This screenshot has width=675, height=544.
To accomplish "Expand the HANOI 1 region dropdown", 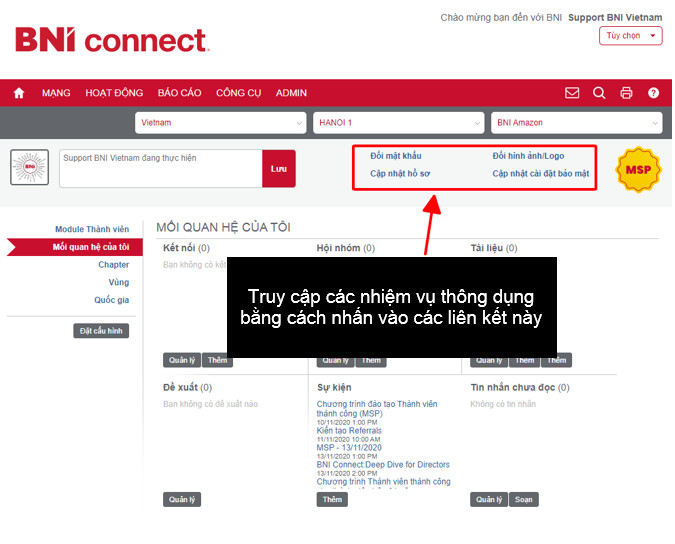I will click(x=399, y=123).
